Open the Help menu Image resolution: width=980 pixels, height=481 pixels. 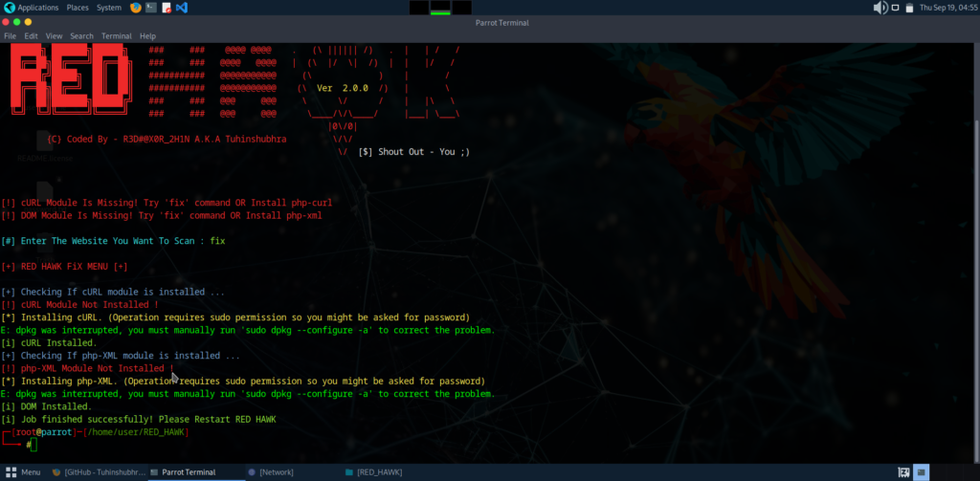[148, 36]
